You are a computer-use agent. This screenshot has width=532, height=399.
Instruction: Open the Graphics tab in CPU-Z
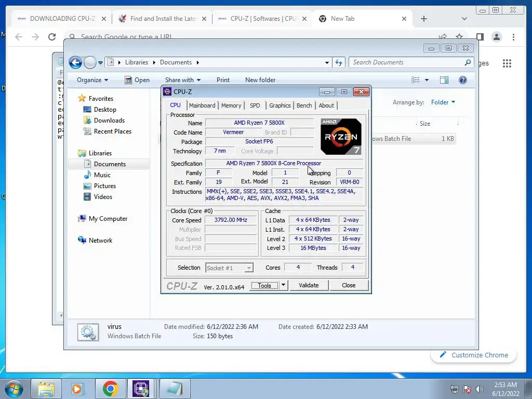click(280, 105)
